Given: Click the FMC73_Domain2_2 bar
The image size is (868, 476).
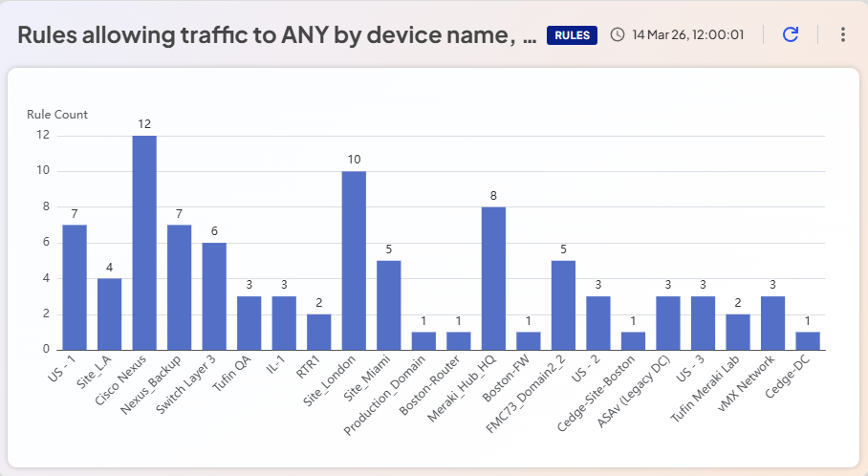Looking at the screenshot, I should tap(563, 306).
